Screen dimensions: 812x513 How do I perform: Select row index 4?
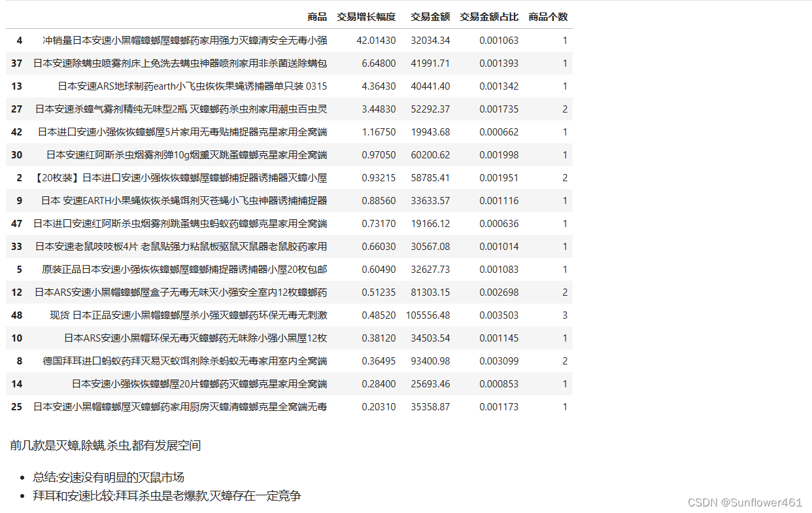(19, 41)
